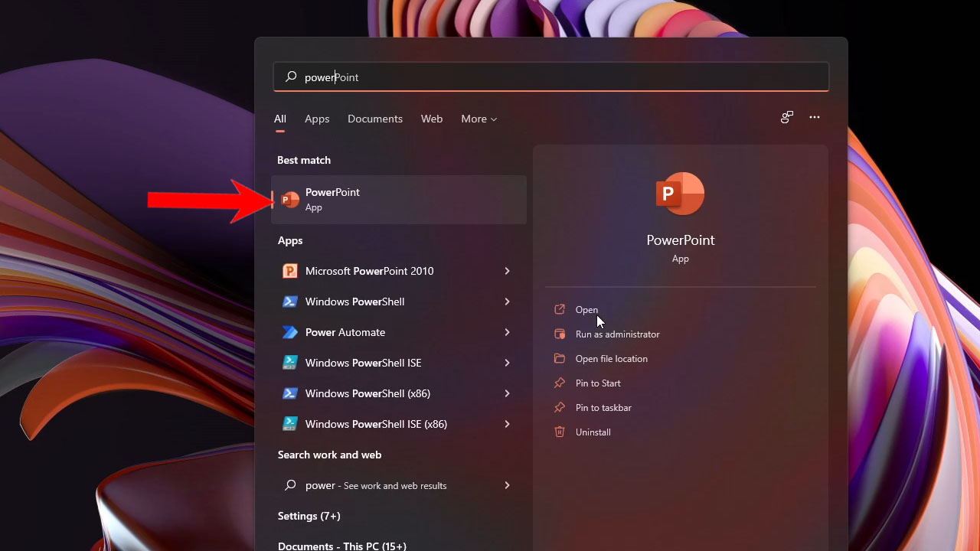Viewport: 980px width, 551px height.
Task: Click the large PowerPoint logo in preview pane
Action: pos(680,194)
